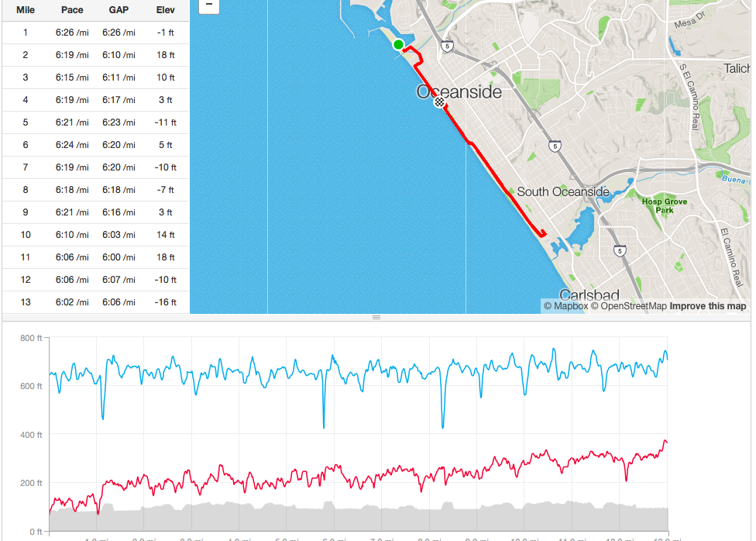Screen dimensions: 756x541
Task: Select the mile 13 split row
Action: point(95,302)
